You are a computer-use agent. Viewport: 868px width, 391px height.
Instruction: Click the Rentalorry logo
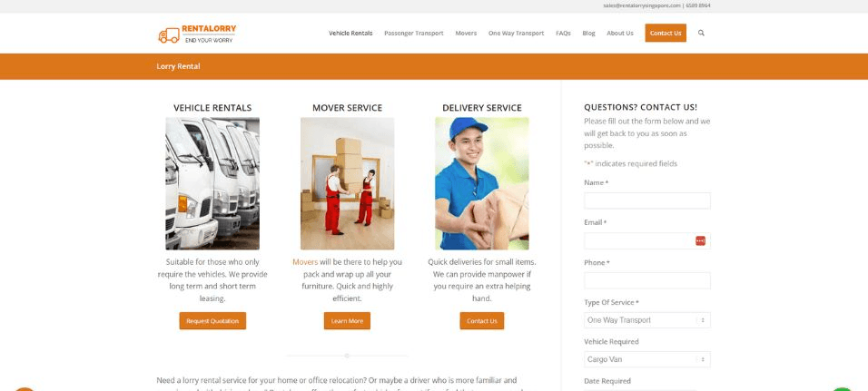(x=197, y=34)
